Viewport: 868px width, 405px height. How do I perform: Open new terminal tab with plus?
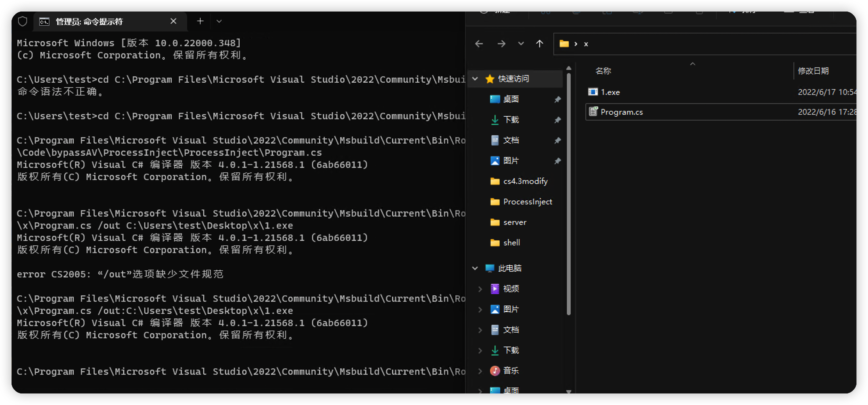pos(200,21)
